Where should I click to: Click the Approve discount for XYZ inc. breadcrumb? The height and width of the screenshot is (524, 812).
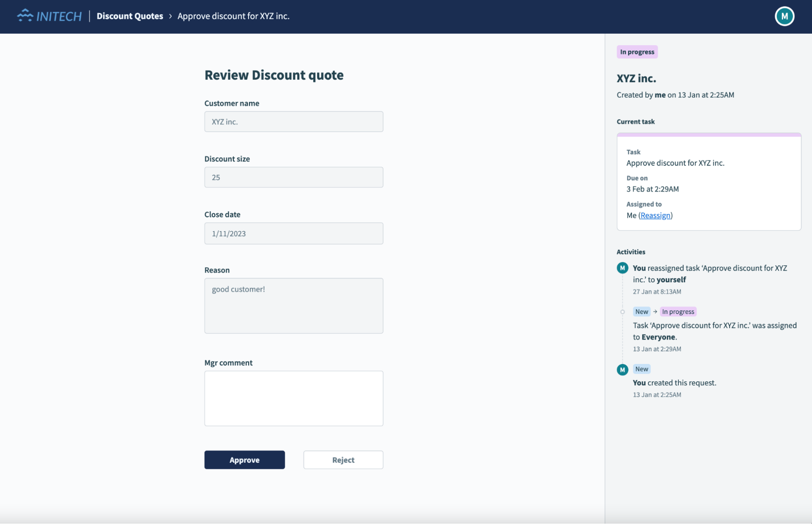[233, 16]
